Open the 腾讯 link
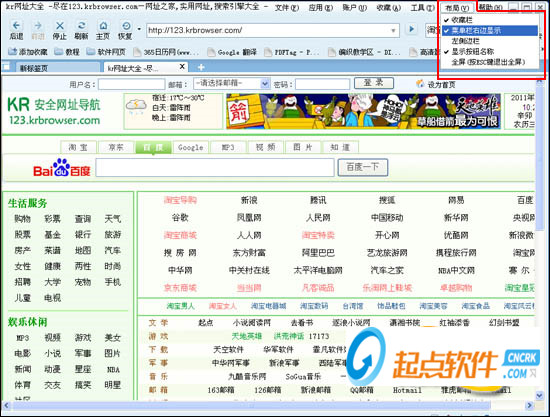The image size is (550, 417). [x=318, y=200]
